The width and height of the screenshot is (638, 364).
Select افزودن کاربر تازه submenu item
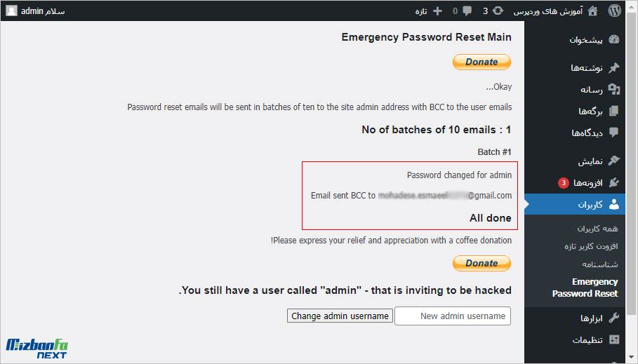pyautogui.click(x=591, y=246)
